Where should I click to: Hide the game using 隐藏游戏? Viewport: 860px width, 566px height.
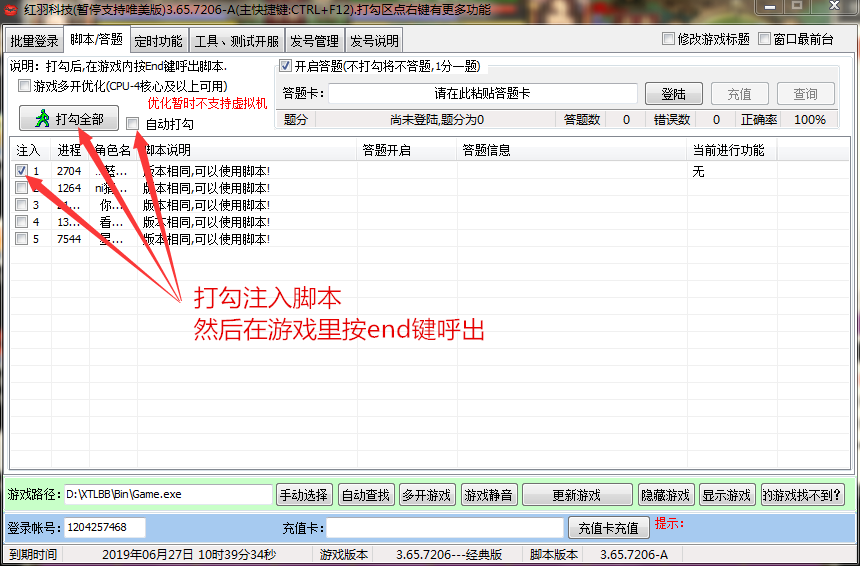[665, 495]
